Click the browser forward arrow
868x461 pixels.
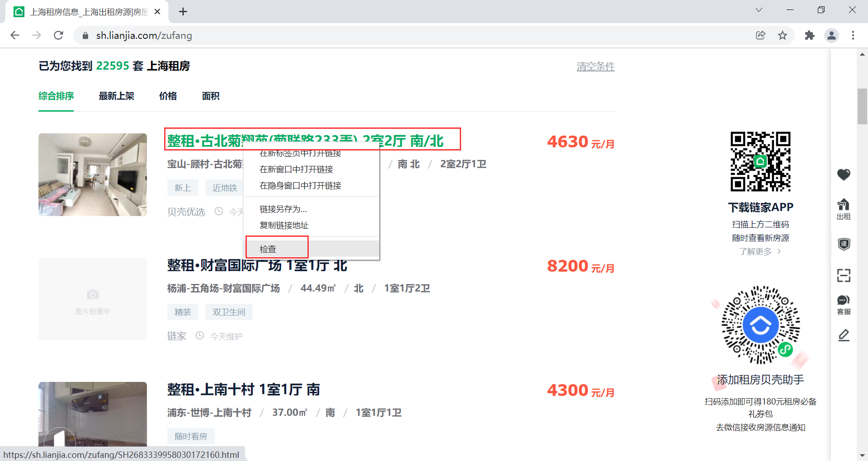coord(37,35)
